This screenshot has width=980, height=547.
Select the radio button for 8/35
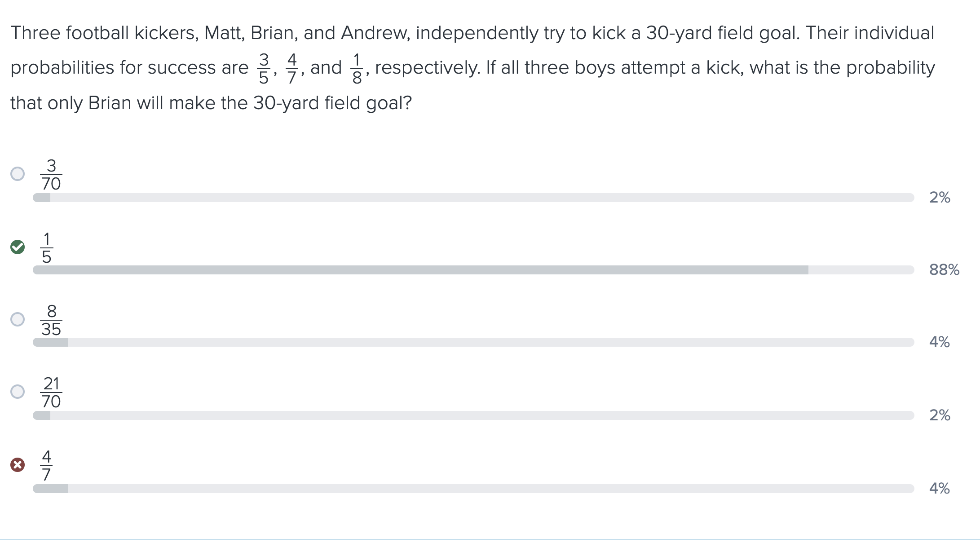pyautogui.click(x=18, y=319)
